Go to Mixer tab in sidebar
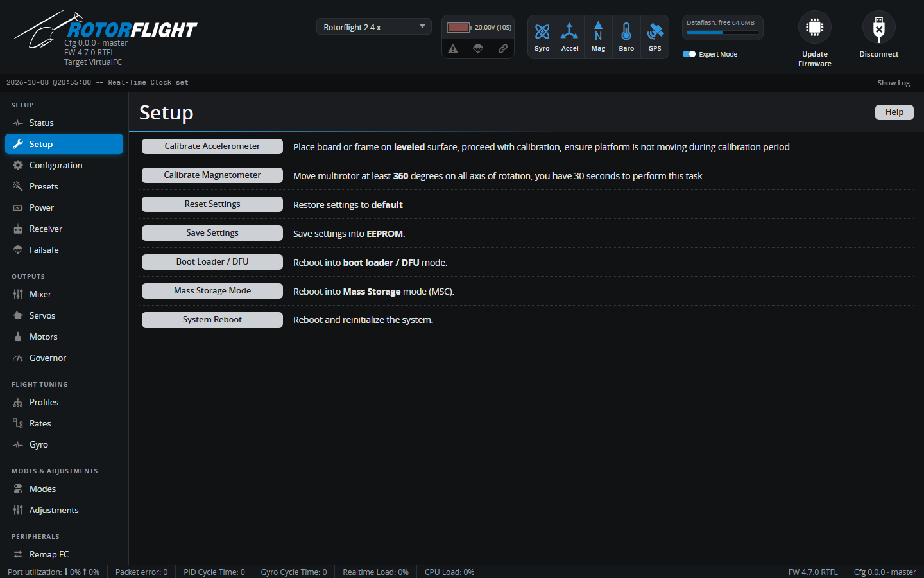This screenshot has width=924, height=578. (x=64, y=294)
